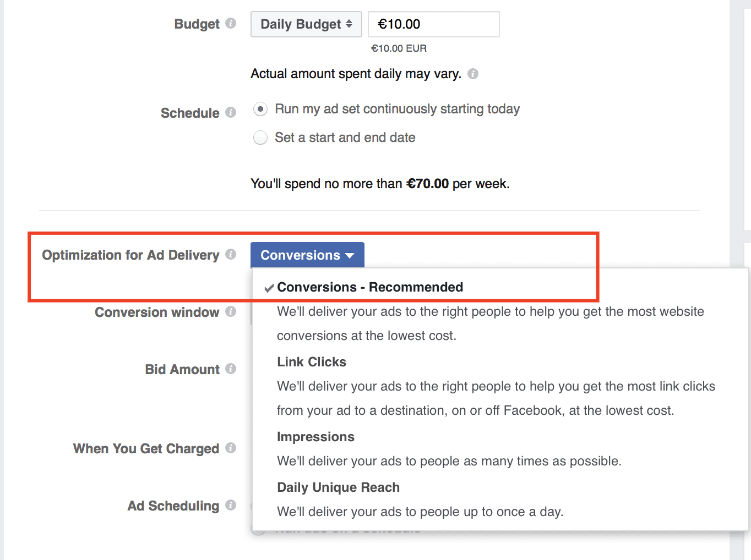The image size is (751, 560).
Task: Click the info icon next to Budget
Action: click(231, 23)
